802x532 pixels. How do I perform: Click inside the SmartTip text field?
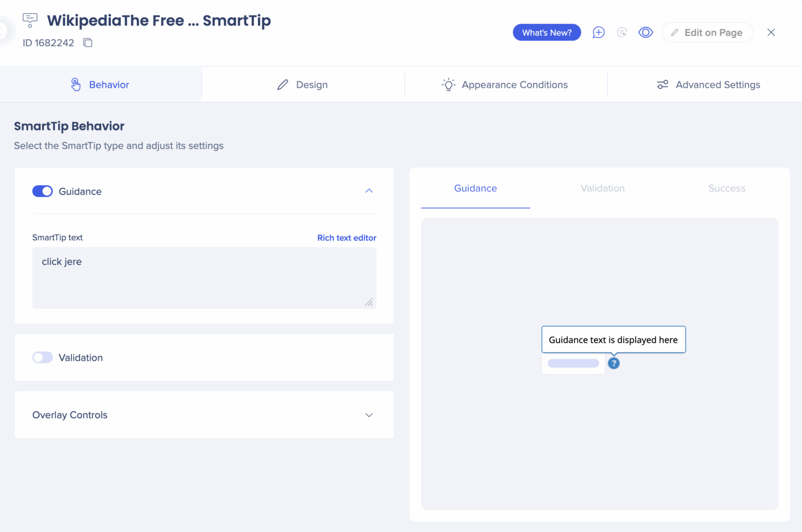pos(204,278)
